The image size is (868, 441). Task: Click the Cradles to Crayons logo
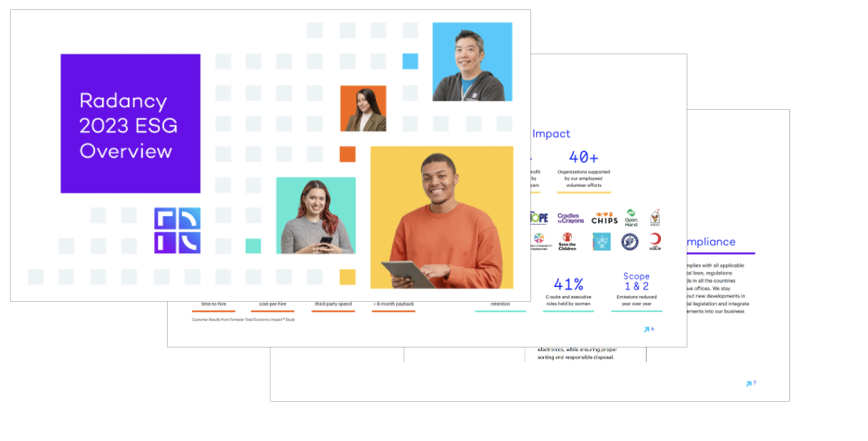(570, 218)
